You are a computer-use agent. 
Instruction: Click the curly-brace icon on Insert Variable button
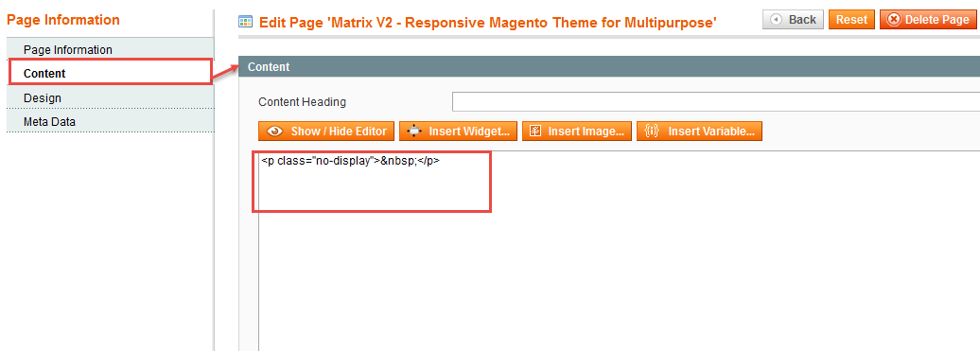(x=651, y=132)
